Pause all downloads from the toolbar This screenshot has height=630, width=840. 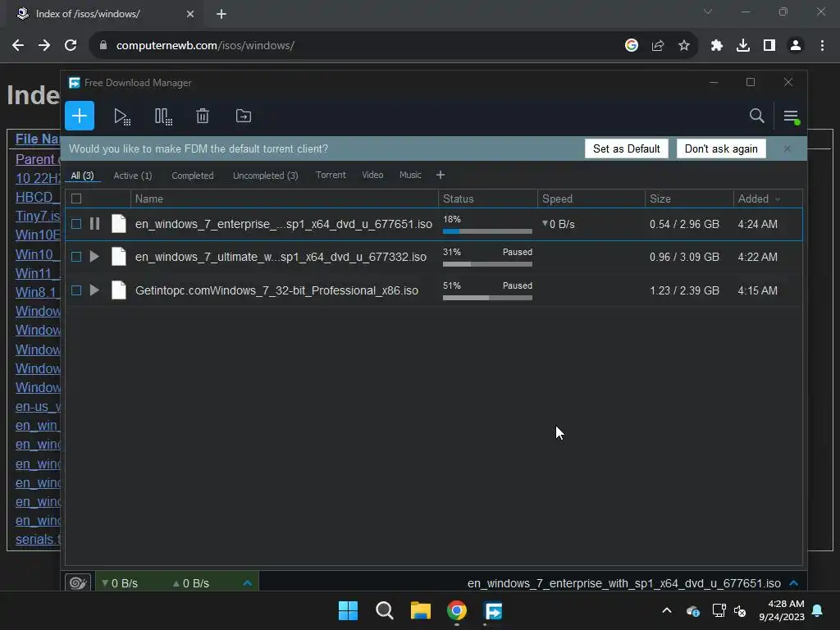click(163, 116)
